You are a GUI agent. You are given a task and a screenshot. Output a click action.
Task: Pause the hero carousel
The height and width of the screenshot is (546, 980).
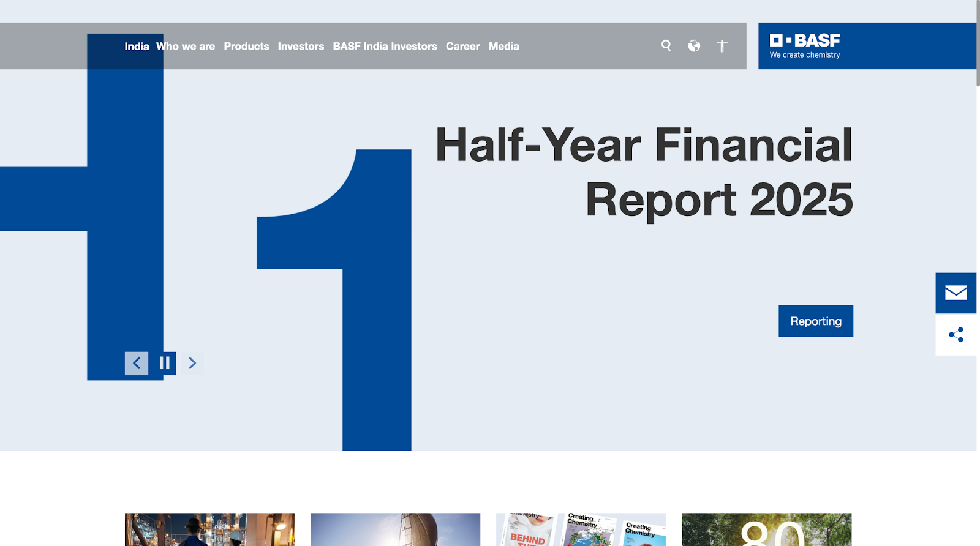164,363
